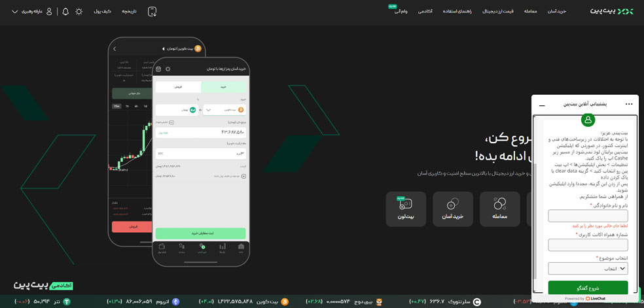Click the اتریوم ticker coin icon
This screenshot has width=644, height=308.
pos(176,302)
